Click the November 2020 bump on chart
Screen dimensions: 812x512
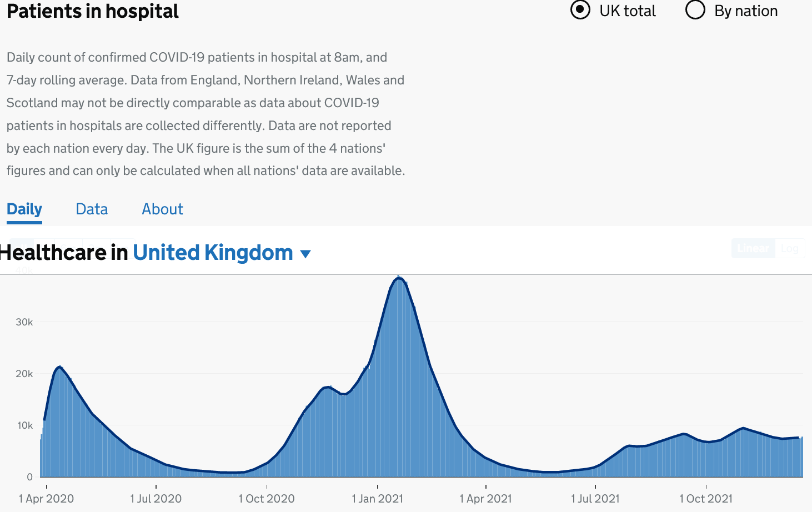[328, 388]
